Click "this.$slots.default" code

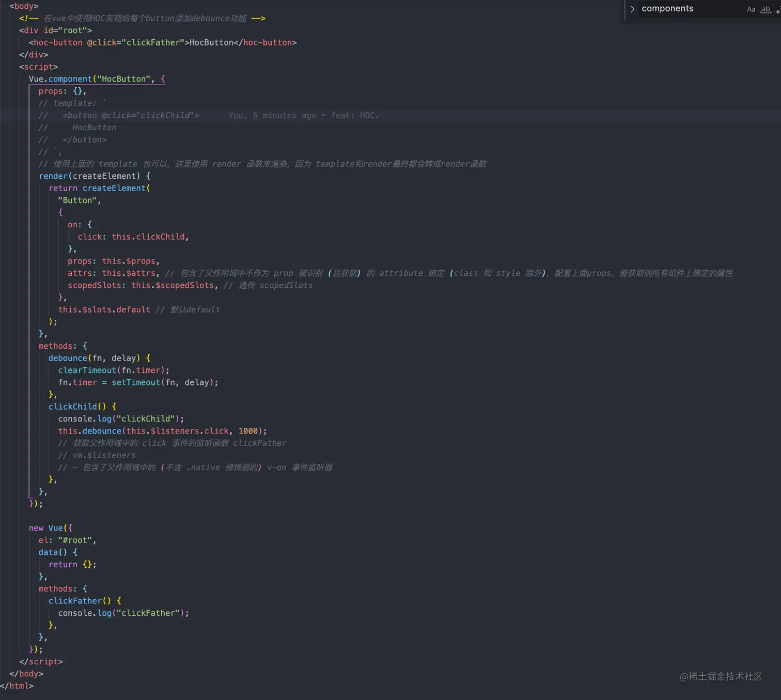(x=104, y=309)
